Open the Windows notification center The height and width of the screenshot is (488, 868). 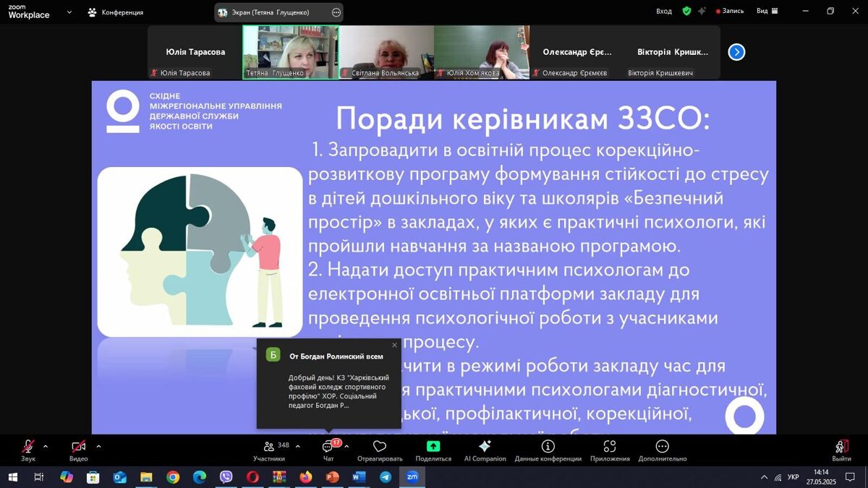pos(850,477)
